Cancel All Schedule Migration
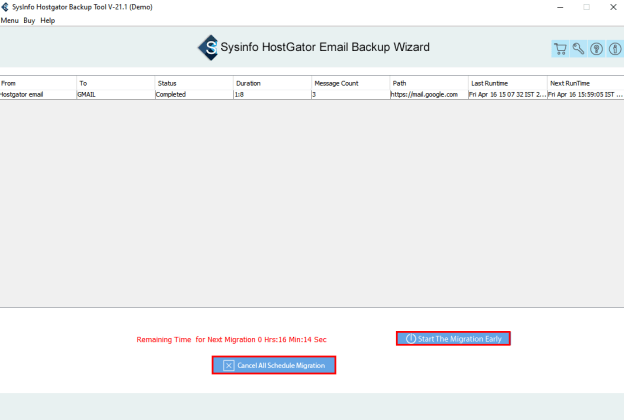624x420 pixels. pyautogui.click(x=274, y=365)
